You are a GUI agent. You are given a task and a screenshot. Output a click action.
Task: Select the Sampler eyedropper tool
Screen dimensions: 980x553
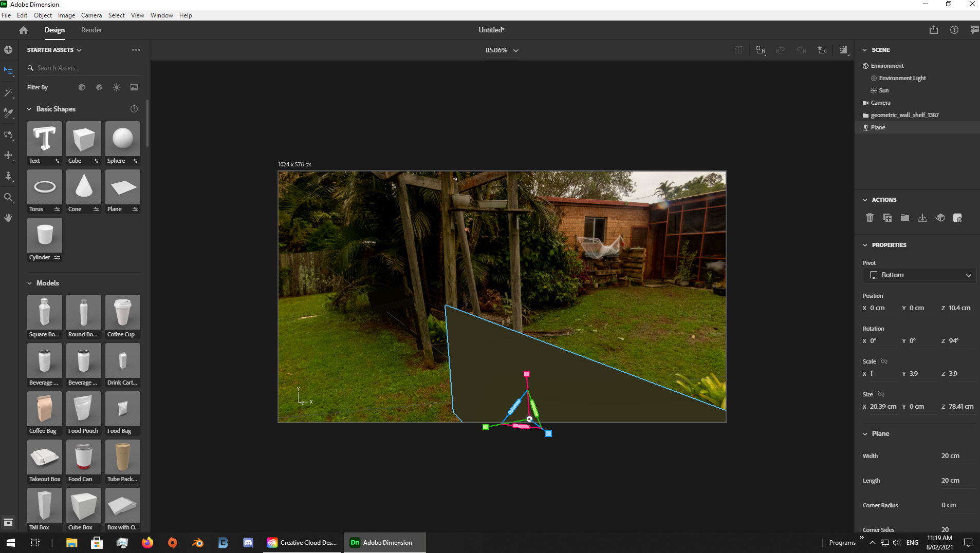pos(8,113)
